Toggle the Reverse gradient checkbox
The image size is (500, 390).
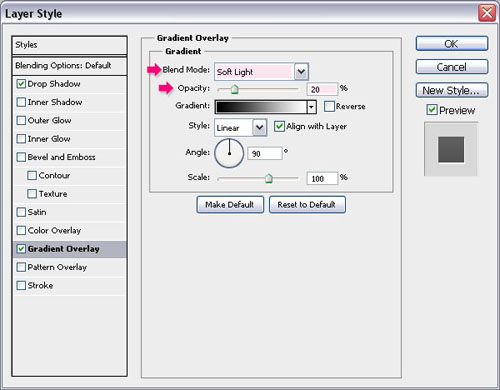pos(329,106)
